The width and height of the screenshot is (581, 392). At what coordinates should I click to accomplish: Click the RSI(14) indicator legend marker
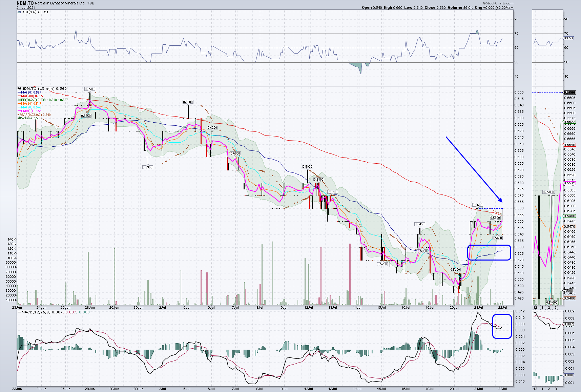pyautogui.click(x=19, y=12)
